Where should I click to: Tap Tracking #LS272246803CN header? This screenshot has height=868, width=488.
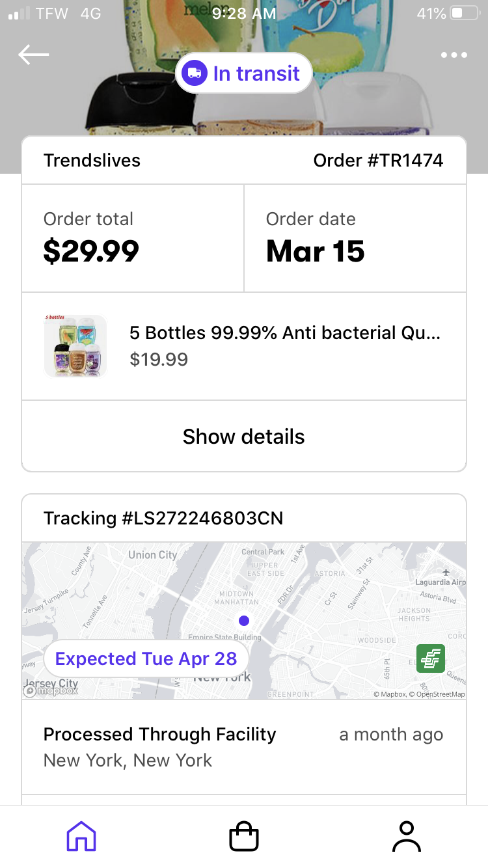click(x=163, y=518)
